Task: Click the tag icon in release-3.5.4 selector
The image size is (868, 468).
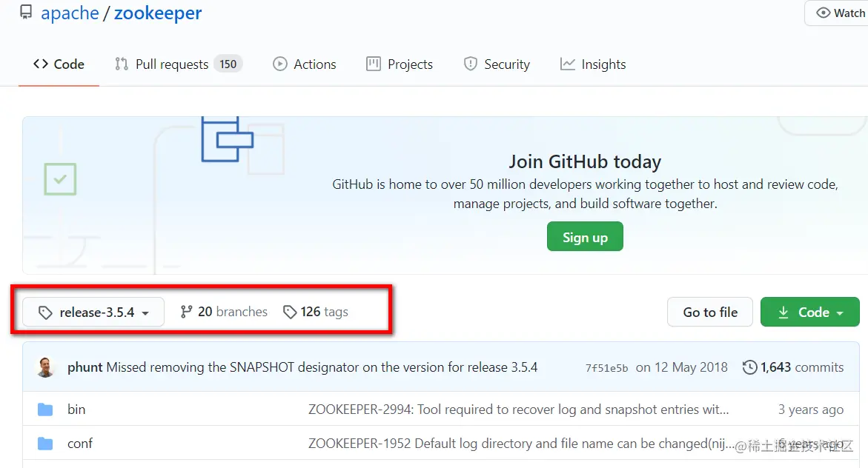Action: click(44, 312)
